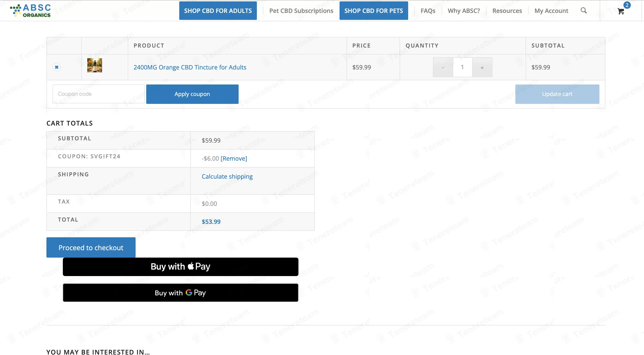Click the ABSC Organics logo

30,10
